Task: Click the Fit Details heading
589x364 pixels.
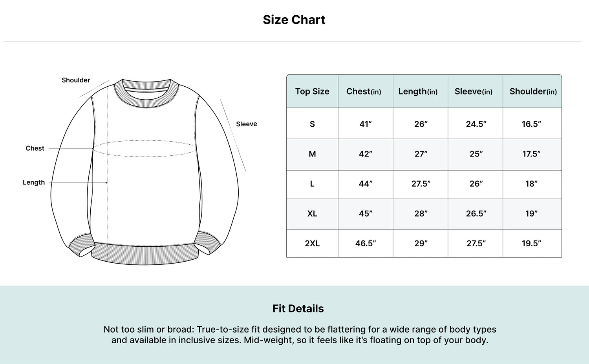Action: coord(298,308)
